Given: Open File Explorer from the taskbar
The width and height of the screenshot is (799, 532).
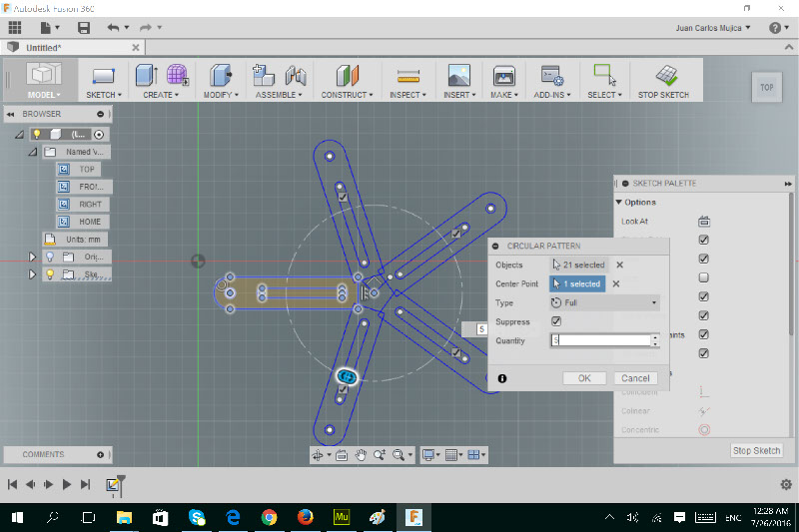Looking at the screenshot, I should pyautogui.click(x=124, y=517).
